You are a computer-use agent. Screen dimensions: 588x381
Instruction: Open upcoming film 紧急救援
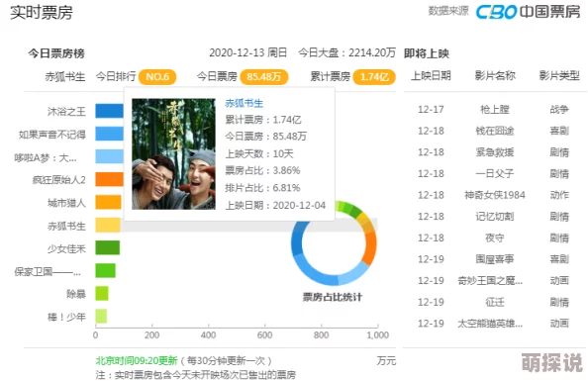tap(495, 152)
